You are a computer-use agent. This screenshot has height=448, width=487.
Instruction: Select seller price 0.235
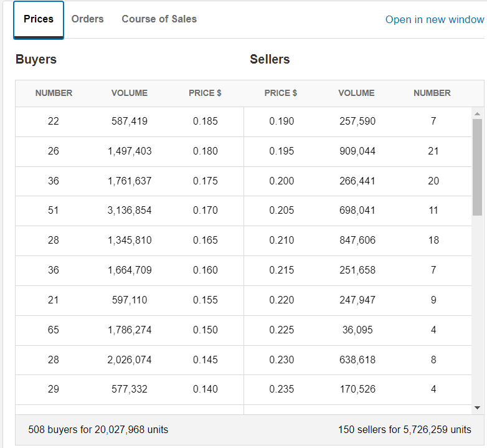tap(281, 389)
